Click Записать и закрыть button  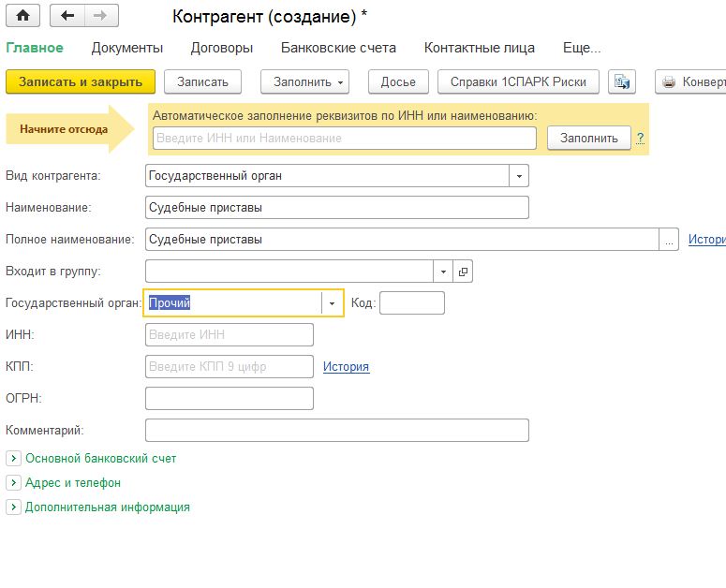[81, 81]
